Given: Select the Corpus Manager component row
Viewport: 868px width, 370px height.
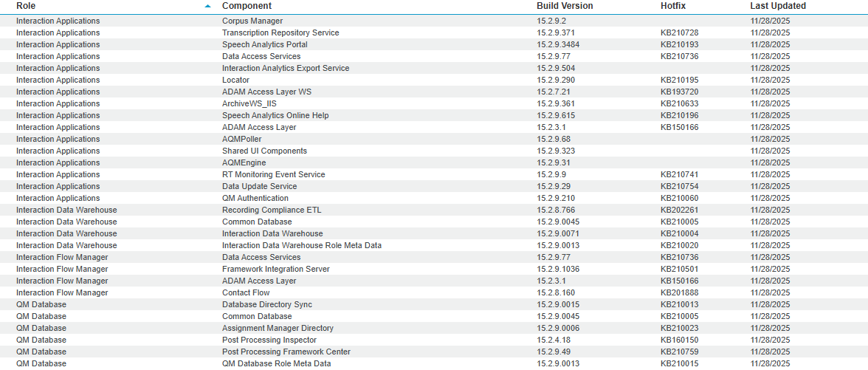Looking at the screenshot, I should coord(252,21).
